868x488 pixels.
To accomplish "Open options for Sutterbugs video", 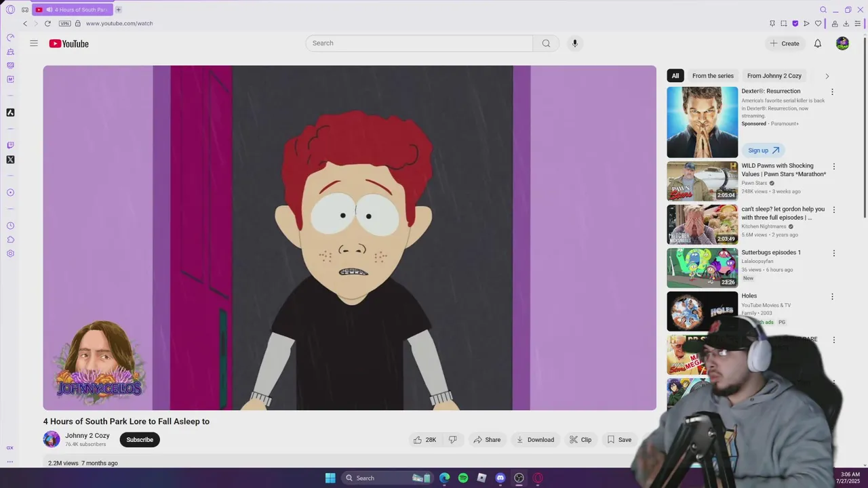I will [834, 253].
